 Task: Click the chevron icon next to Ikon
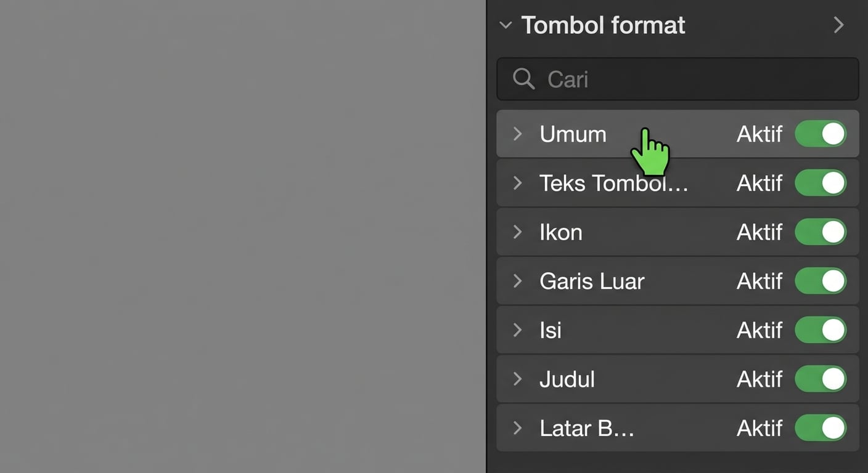517,232
